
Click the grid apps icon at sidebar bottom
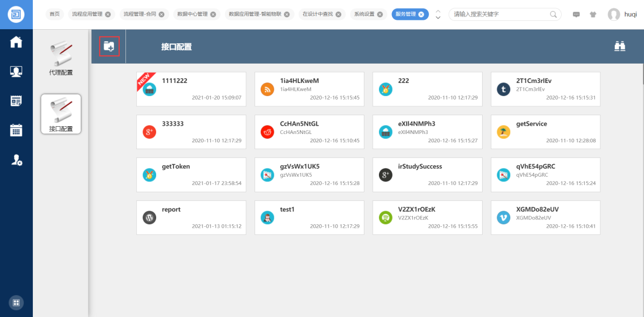(x=16, y=302)
